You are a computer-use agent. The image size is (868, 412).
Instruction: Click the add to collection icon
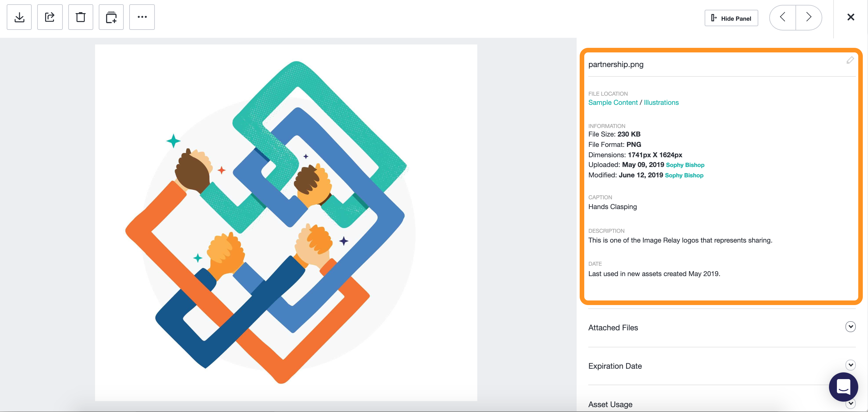111,17
